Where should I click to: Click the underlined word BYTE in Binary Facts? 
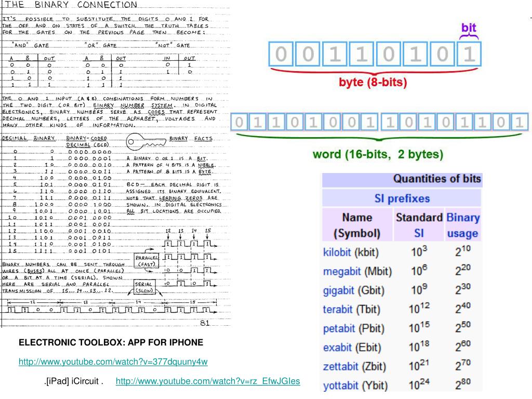pos(205,171)
